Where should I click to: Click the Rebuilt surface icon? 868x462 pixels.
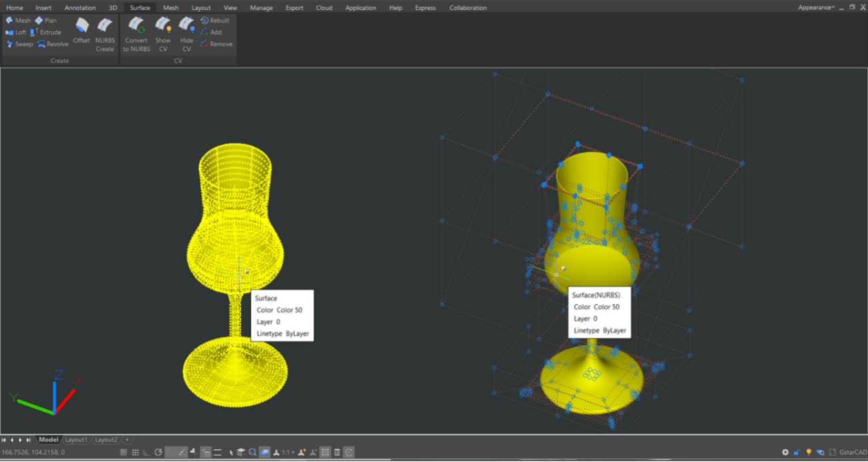215,20
